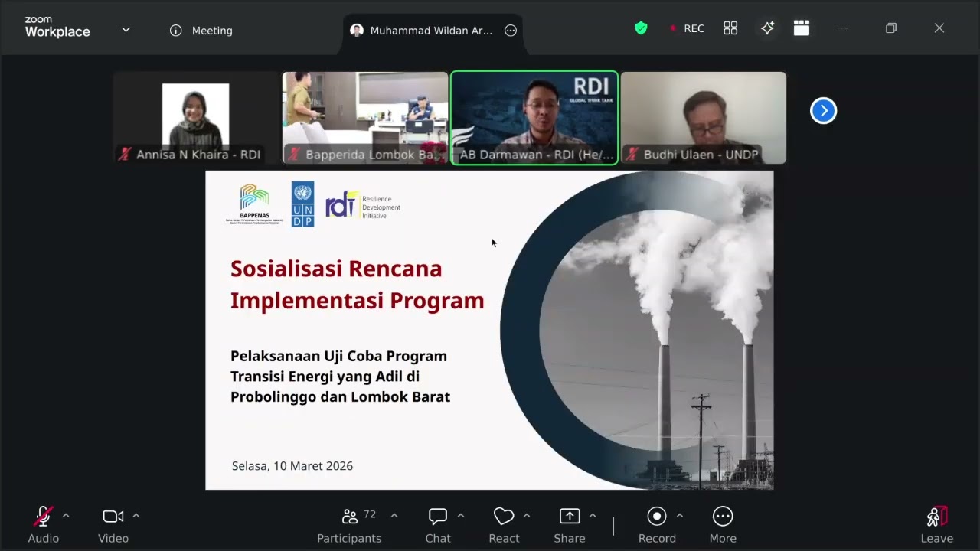This screenshot has width=980, height=551.
Task: Click the REC recording indicator
Action: point(687,28)
